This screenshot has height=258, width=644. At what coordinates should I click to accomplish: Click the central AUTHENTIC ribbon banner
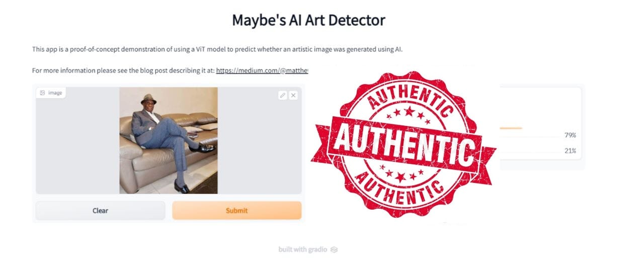point(403,144)
